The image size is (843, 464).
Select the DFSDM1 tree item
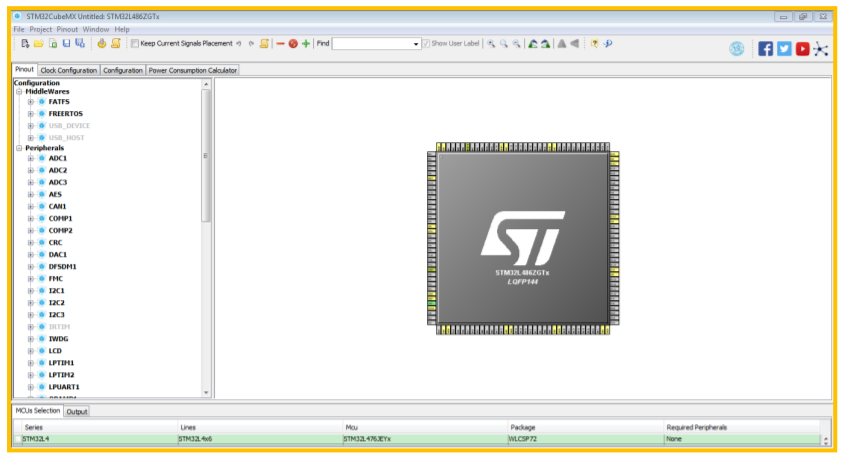click(62, 267)
